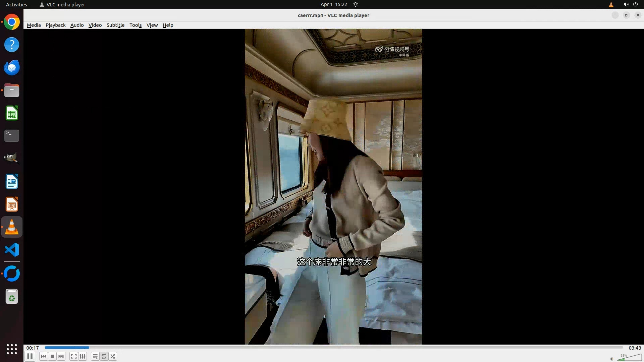Enable shuffle random playback
Viewport: 644px width, 362px height.
[113, 356]
